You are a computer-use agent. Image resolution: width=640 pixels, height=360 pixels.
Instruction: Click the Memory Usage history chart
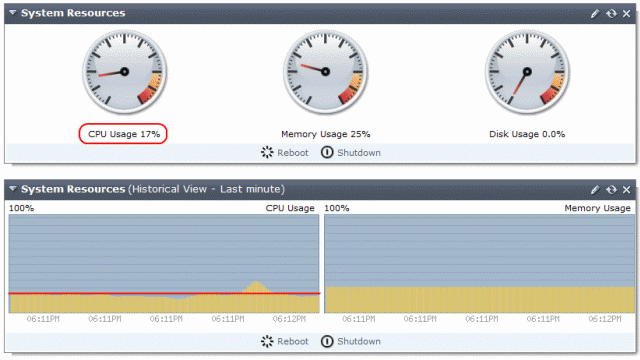(x=479, y=264)
